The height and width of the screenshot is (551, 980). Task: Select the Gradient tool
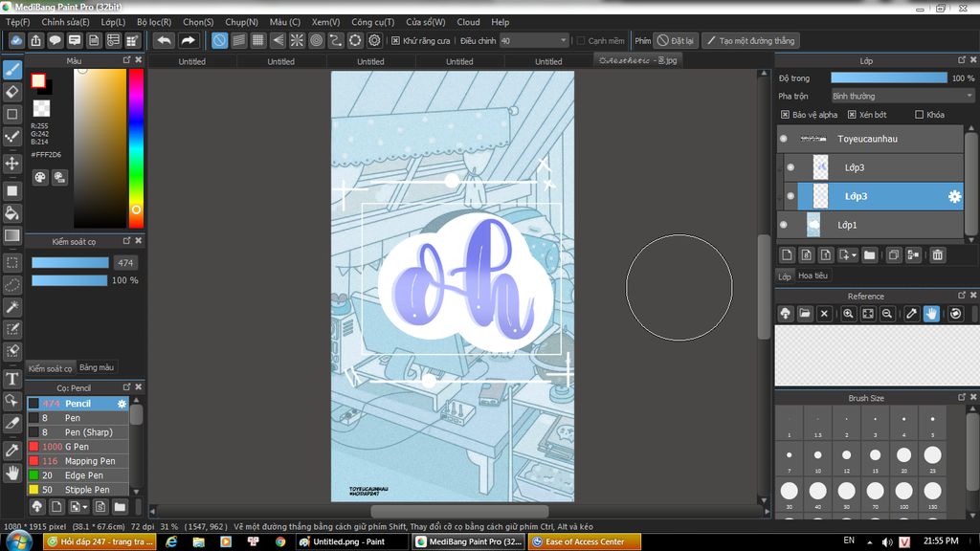12,235
